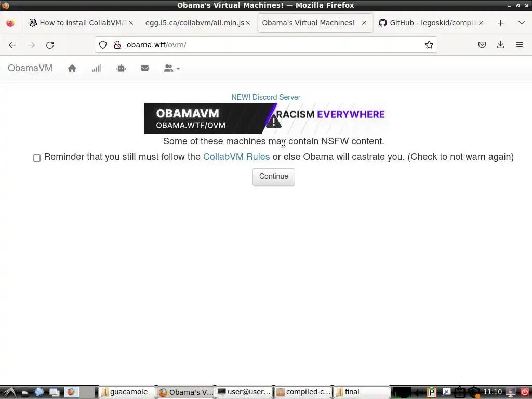The height and width of the screenshot is (399, 532).
Task: Open the Firefox hamburger menu
Action: click(x=520, y=45)
